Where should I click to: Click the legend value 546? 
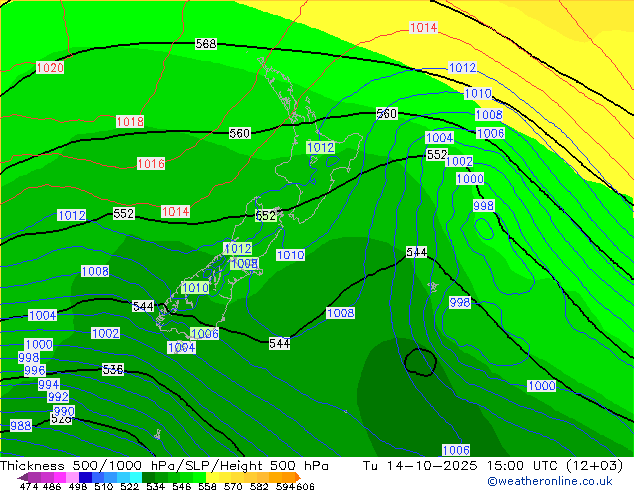click(x=180, y=486)
